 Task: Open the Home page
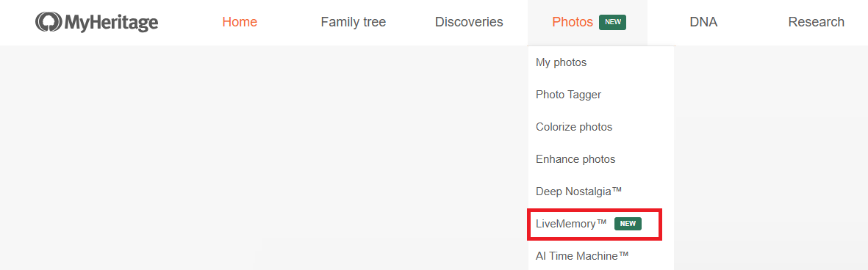(x=240, y=22)
